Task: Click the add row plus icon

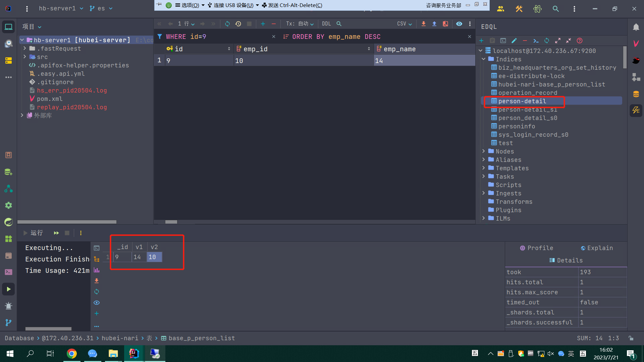Action: [263, 24]
